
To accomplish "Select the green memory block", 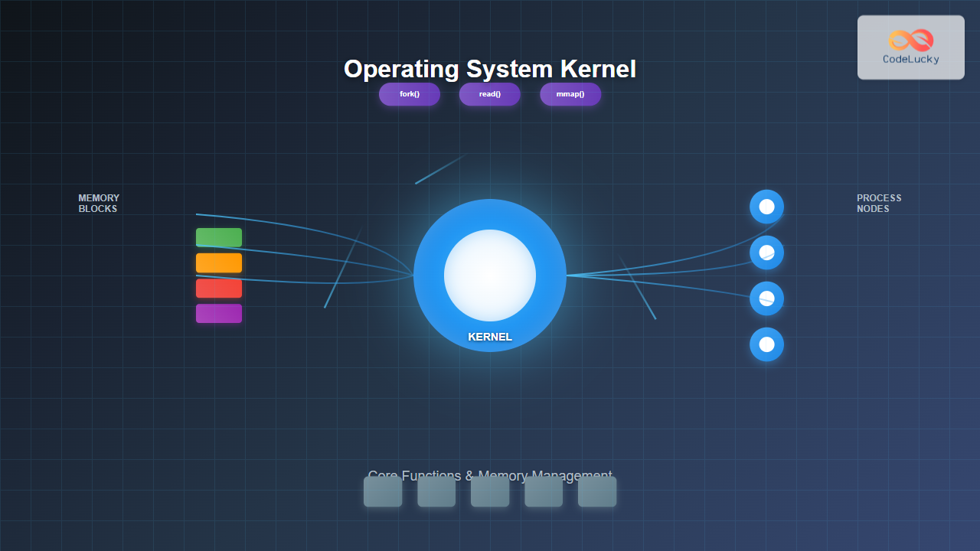I will [x=219, y=238].
